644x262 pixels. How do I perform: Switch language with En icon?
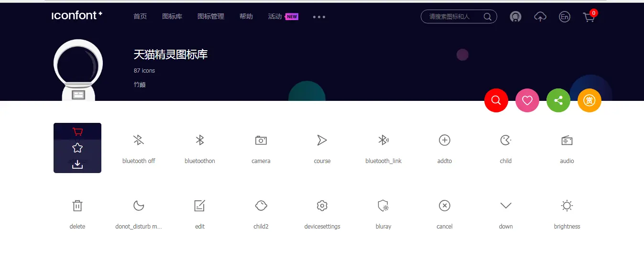tap(565, 17)
